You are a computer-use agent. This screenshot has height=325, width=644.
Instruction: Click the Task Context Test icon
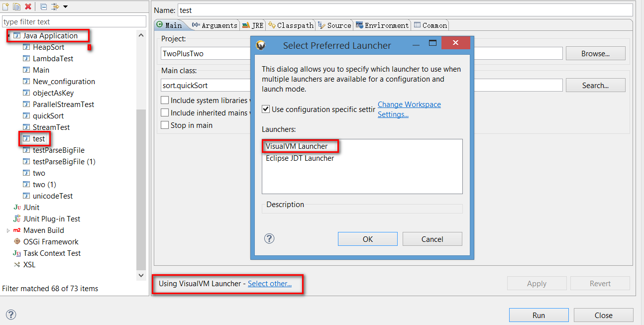(x=17, y=253)
